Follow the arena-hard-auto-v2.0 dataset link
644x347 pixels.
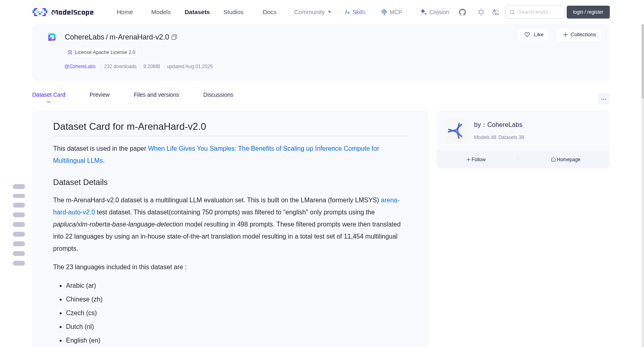tap(226, 206)
